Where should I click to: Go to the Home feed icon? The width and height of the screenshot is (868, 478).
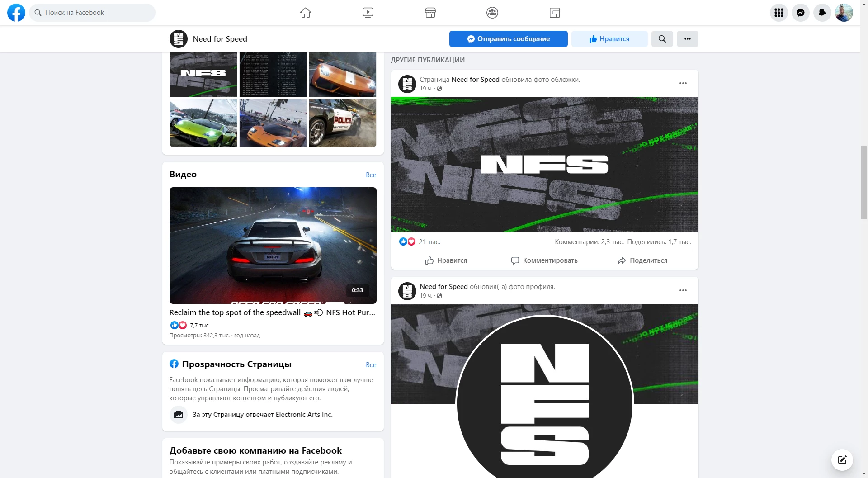(306, 13)
